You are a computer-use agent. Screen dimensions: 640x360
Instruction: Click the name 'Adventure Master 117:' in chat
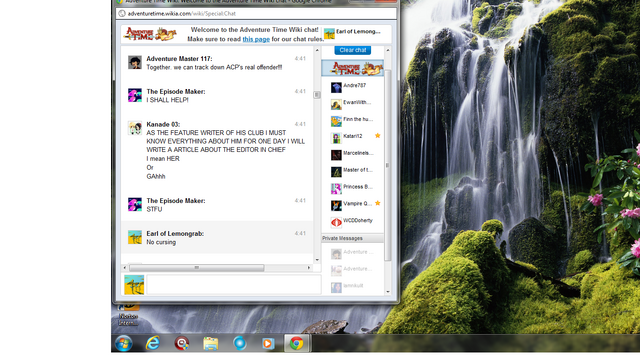click(x=179, y=59)
